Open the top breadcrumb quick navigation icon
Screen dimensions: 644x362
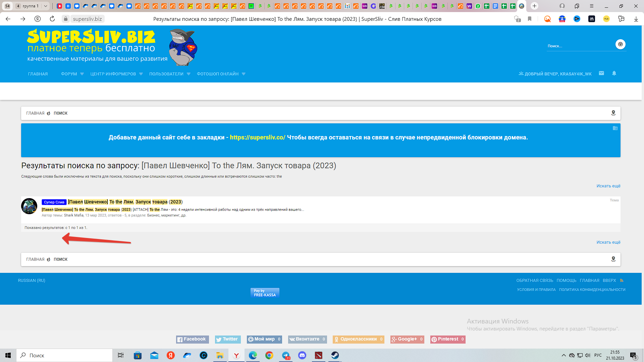[613, 113]
